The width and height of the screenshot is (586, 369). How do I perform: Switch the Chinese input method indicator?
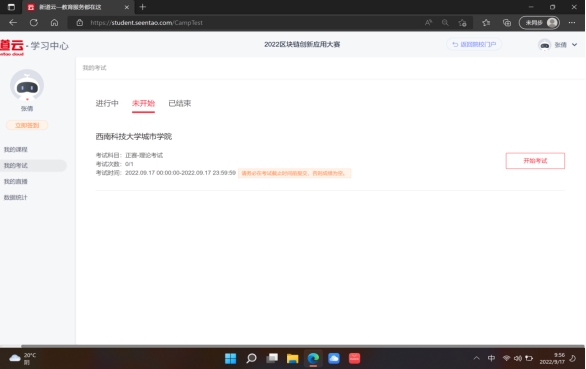(x=491, y=358)
